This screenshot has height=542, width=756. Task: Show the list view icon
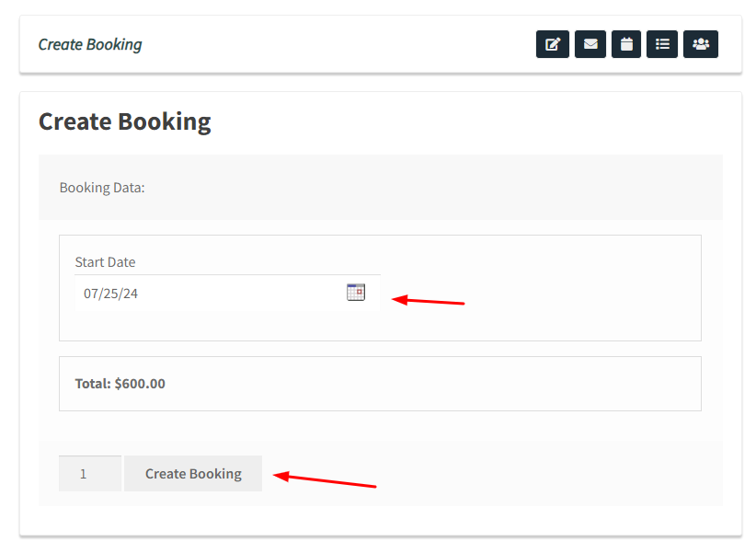(x=662, y=44)
